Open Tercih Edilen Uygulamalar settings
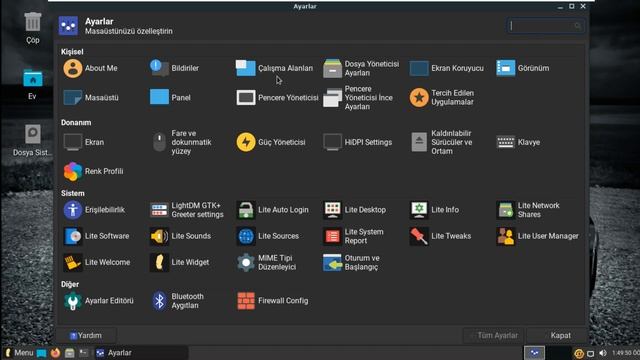Viewport: 640px width, 360px height. (442, 98)
